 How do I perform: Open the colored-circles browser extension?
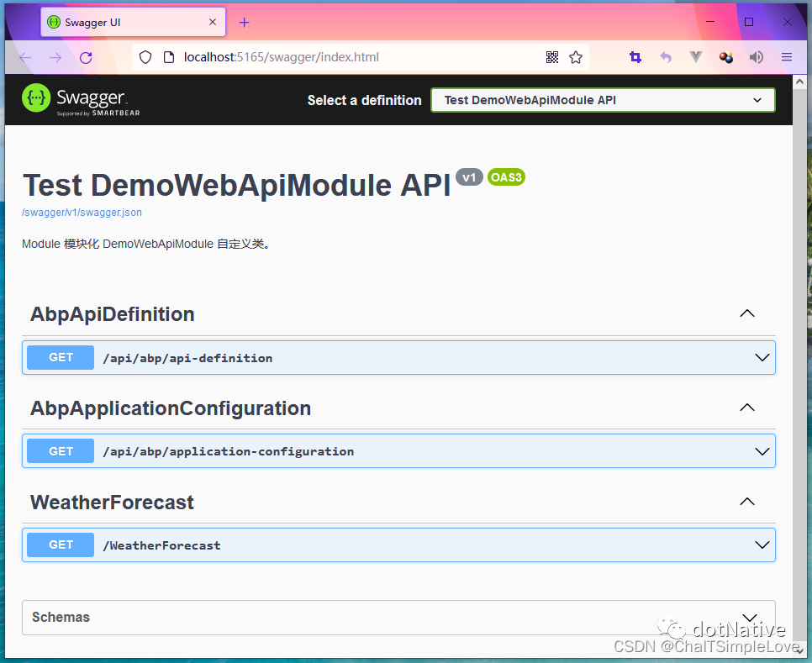725,57
